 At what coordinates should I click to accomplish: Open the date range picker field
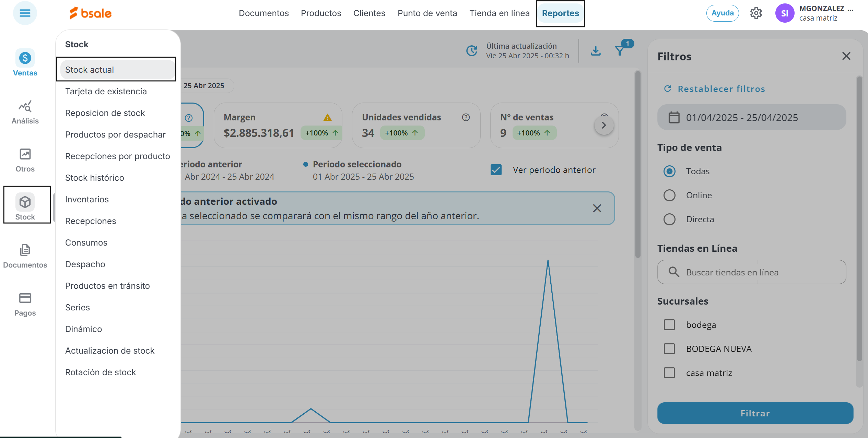coord(751,117)
